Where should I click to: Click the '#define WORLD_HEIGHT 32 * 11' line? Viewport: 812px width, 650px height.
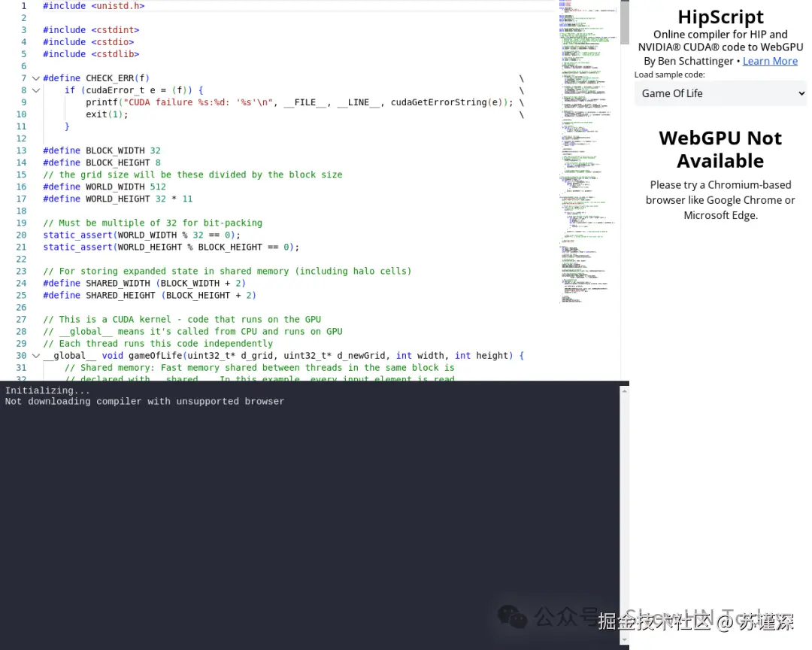118,199
